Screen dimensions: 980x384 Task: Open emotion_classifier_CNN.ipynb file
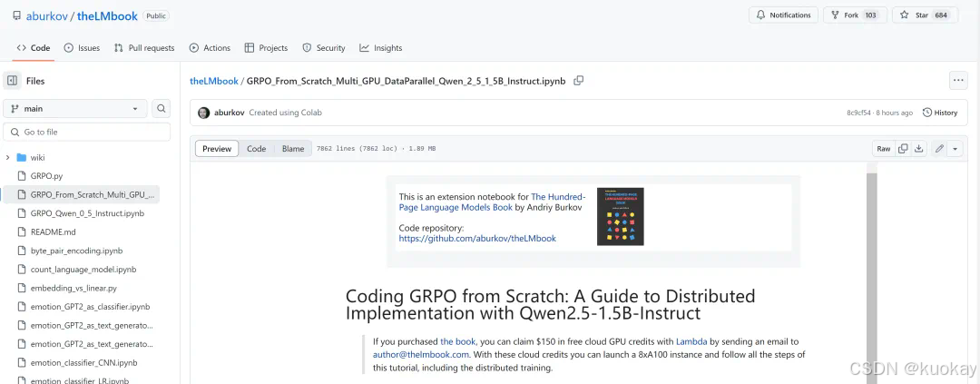coord(85,363)
